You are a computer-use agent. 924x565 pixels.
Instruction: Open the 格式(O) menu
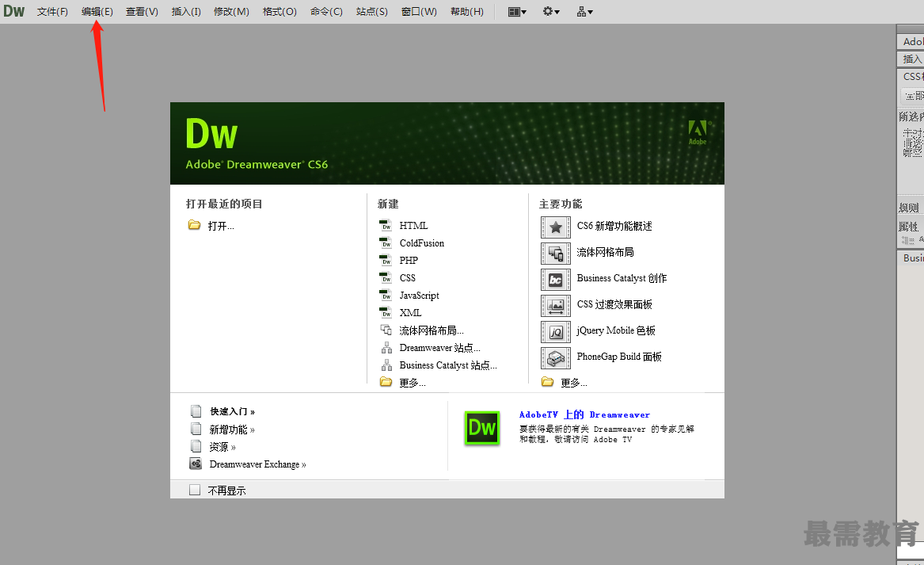pyautogui.click(x=280, y=12)
